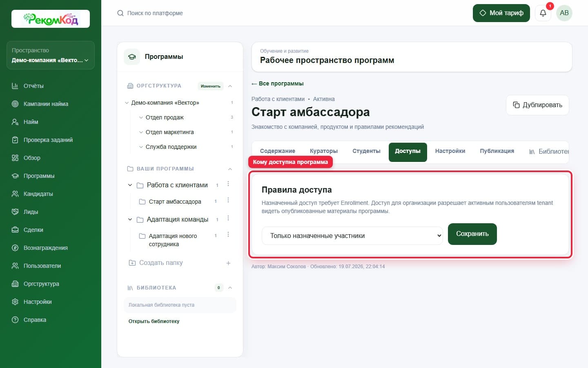
Task: Open three-dot menu for Адаптация команды
Action: (228, 218)
